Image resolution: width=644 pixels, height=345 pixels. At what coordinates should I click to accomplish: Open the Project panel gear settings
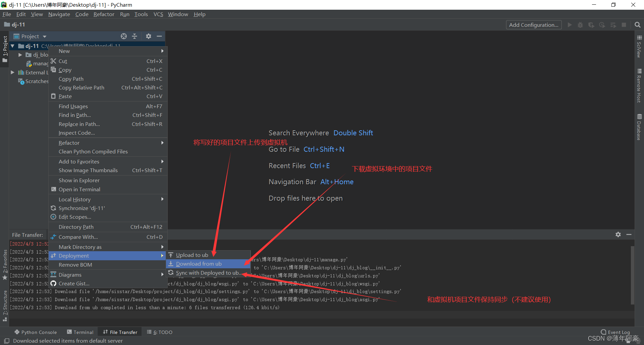pyautogui.click(x=149, y=36)
